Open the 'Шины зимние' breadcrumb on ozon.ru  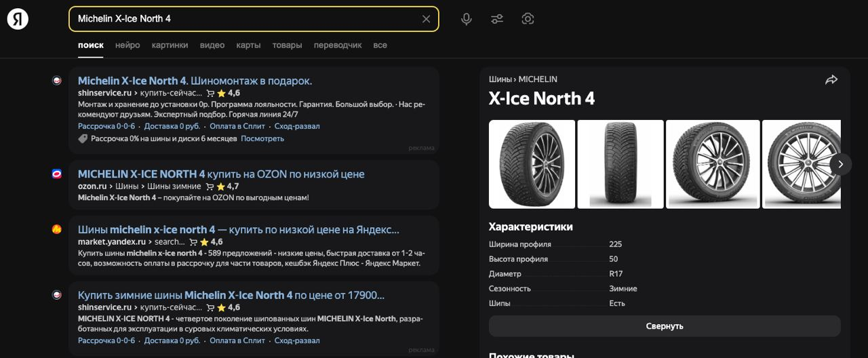(174, 186)
